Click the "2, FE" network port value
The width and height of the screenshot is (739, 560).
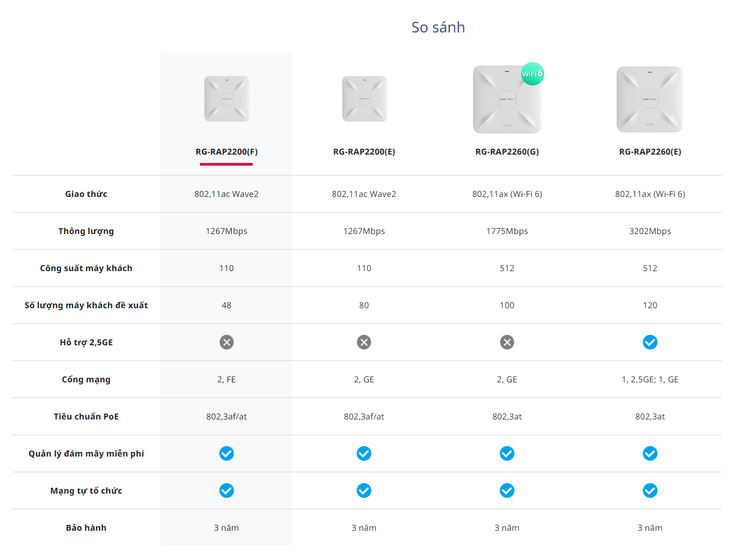tap(227, 379)
